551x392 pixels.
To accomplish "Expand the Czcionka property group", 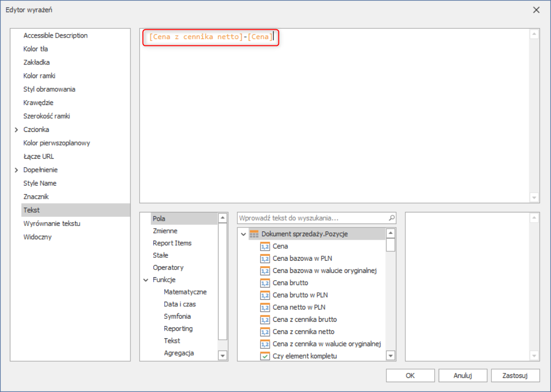I will tap(16, 130).
